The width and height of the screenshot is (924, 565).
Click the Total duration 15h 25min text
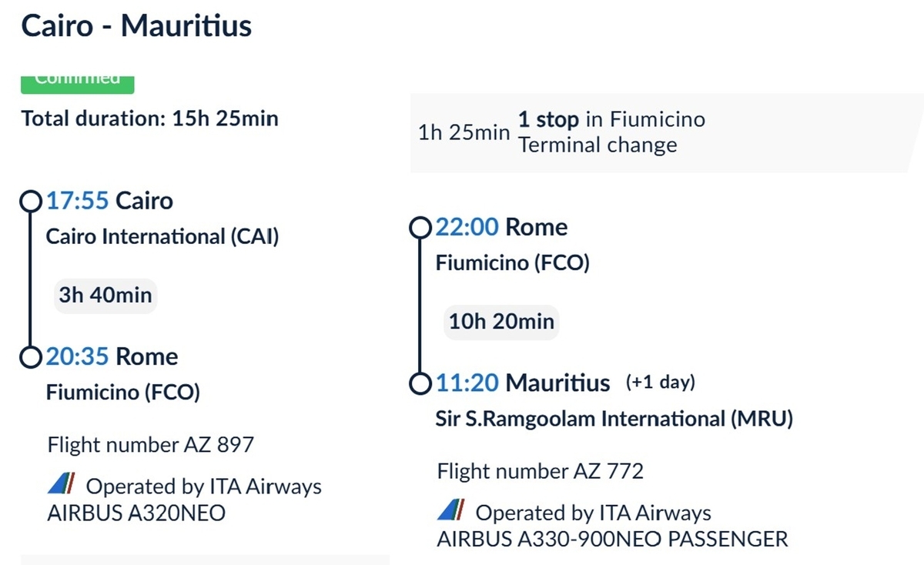pos(149,119)
